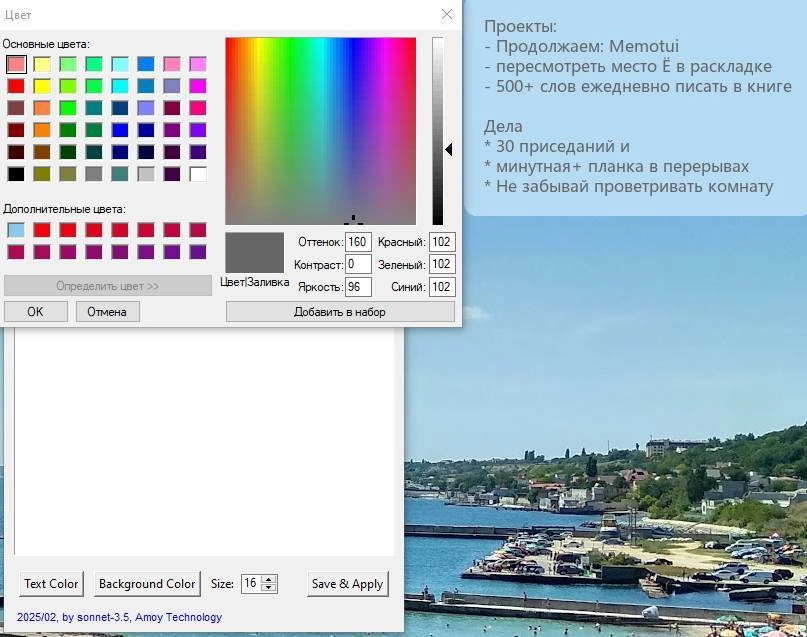Click the Добавить в набор button
This screenshot has height=637, width=807.
(340, 312)
